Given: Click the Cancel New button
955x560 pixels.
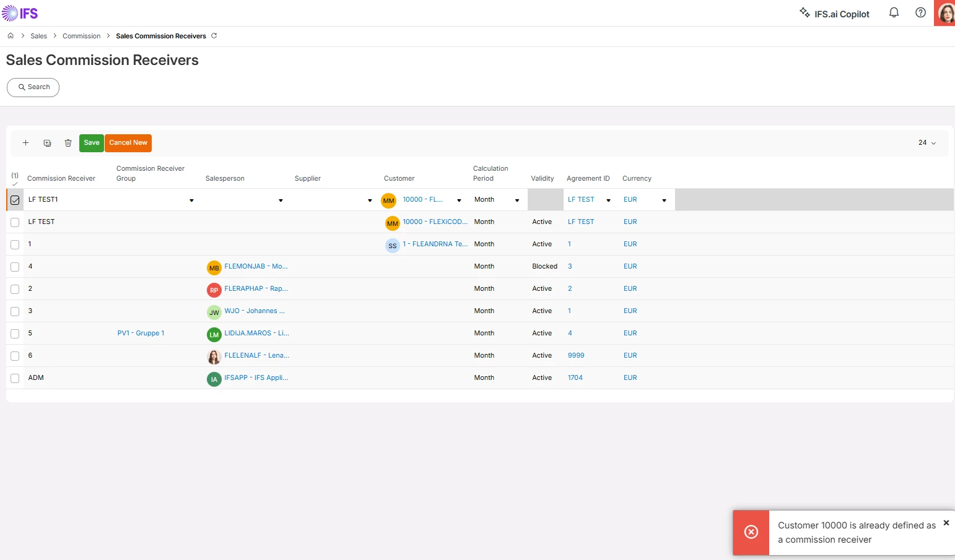Looking at the screenshot, I should pos(128,143).
